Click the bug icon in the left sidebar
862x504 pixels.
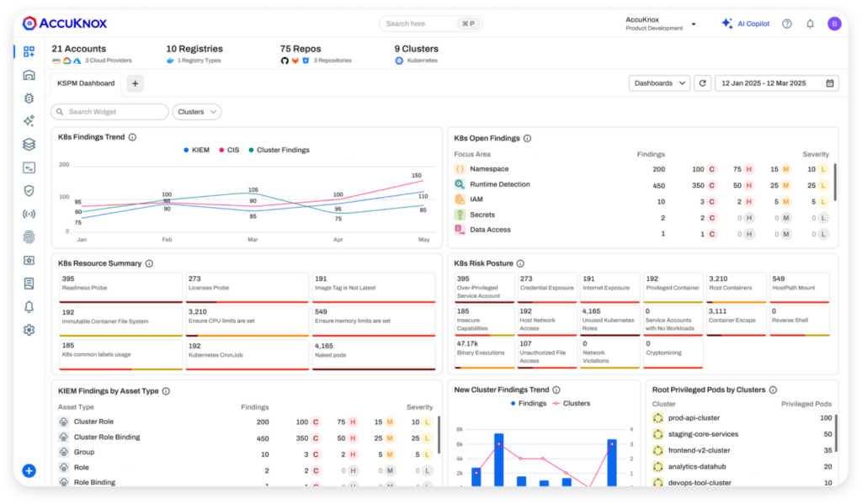coord(29,98)
